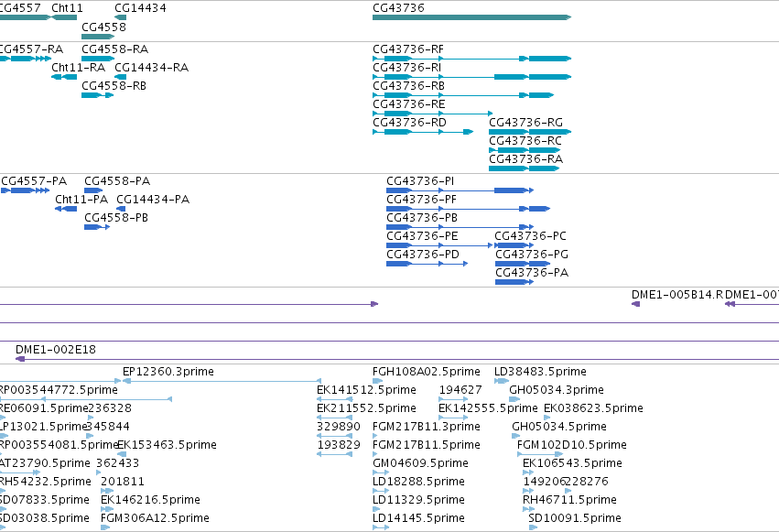Click the CG4558 gene feature bar

pos(98,37)
